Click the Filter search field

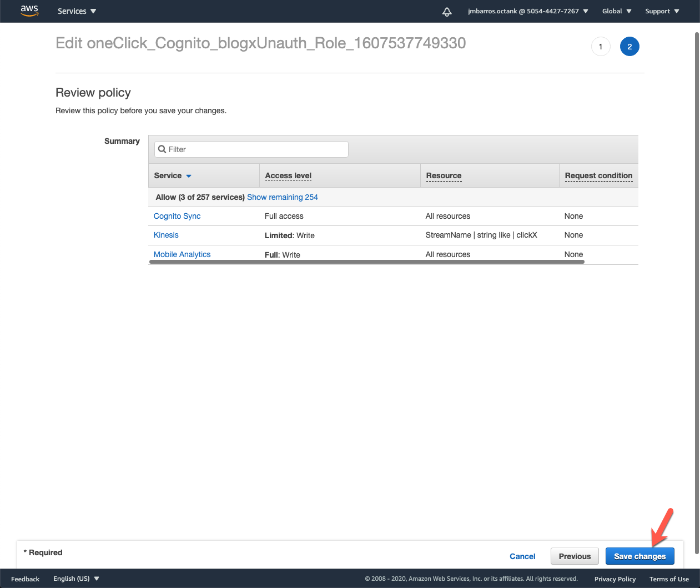251,149
